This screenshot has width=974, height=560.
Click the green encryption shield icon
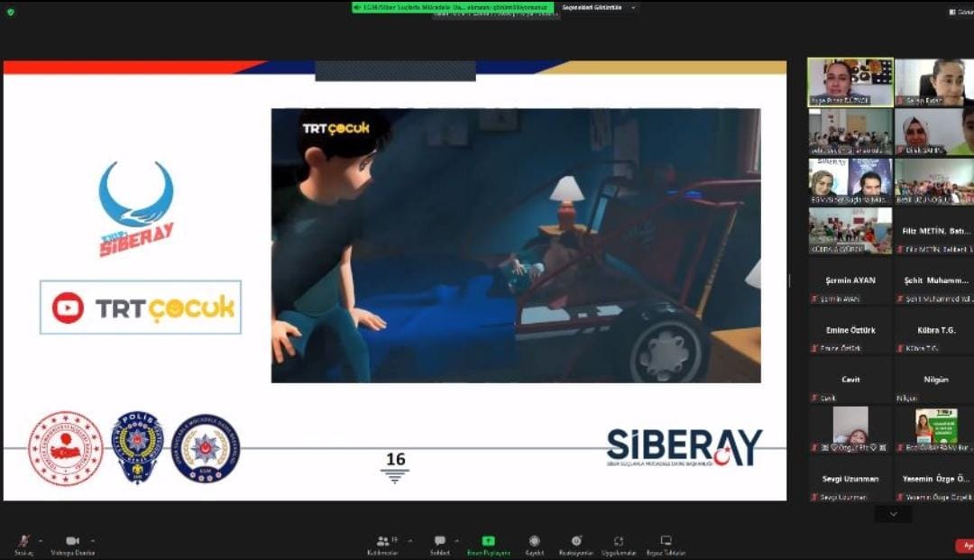click(x=11, y=12)
